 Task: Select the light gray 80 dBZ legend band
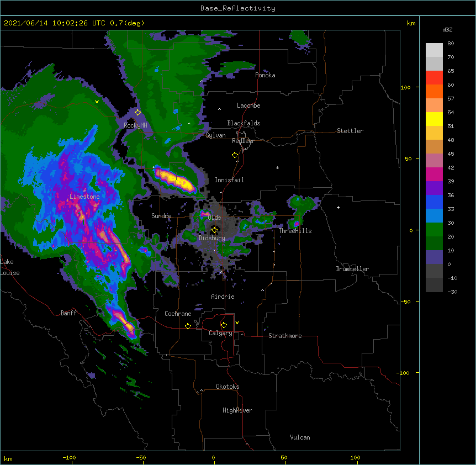click(x=434, y=50)
